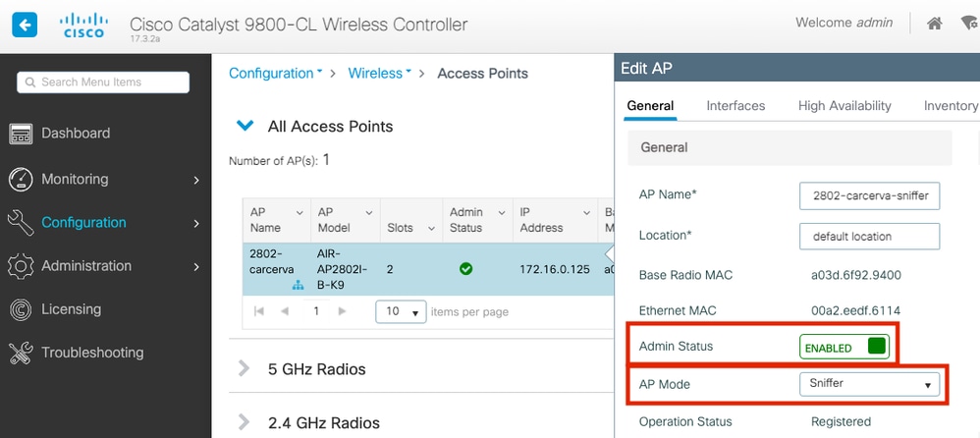Click the Location input field
980x438 pixels.
(869, 236)
